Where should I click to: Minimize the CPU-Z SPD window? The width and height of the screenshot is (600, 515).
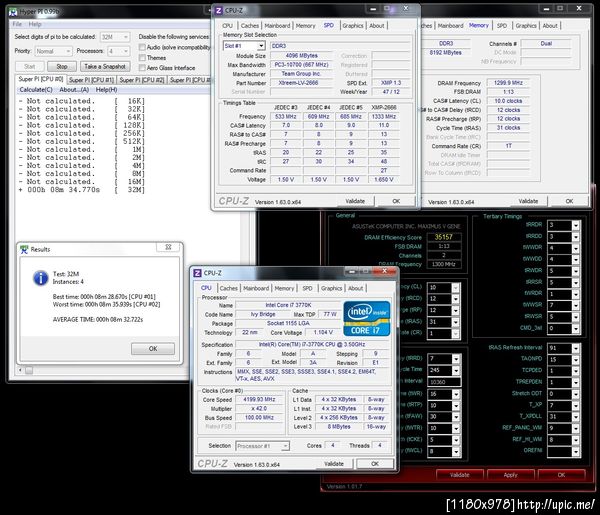373,8
